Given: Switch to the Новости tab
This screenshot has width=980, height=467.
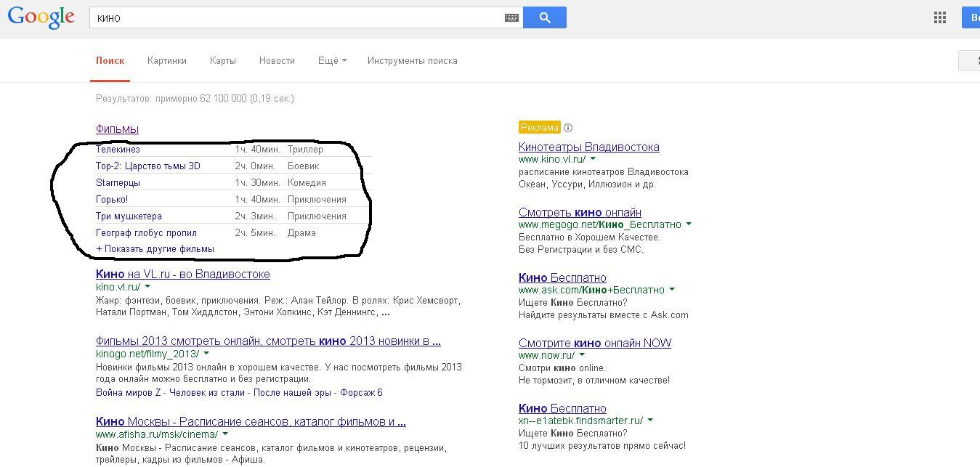Looking at the screenshot, I should click(277, 61).
